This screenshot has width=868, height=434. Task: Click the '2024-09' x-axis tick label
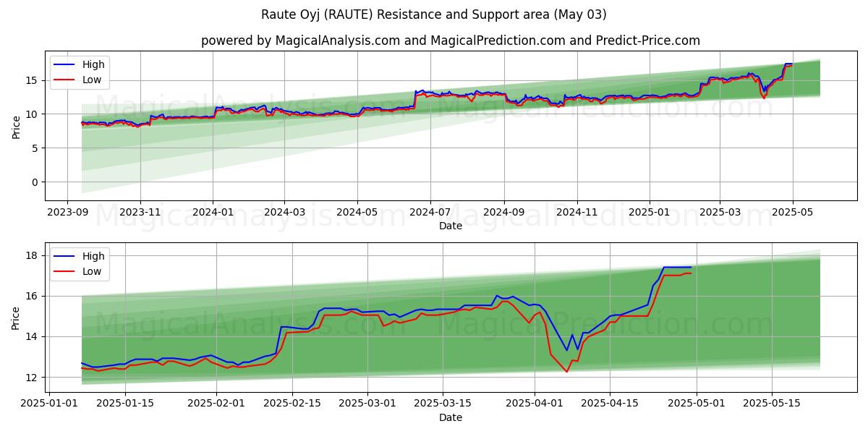tap(504, 211)
